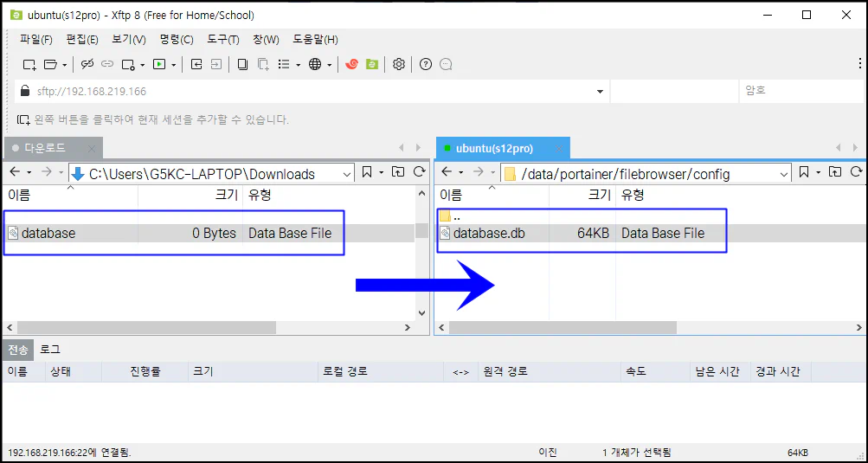Click the Reconnect link icon

click(106, 65)
